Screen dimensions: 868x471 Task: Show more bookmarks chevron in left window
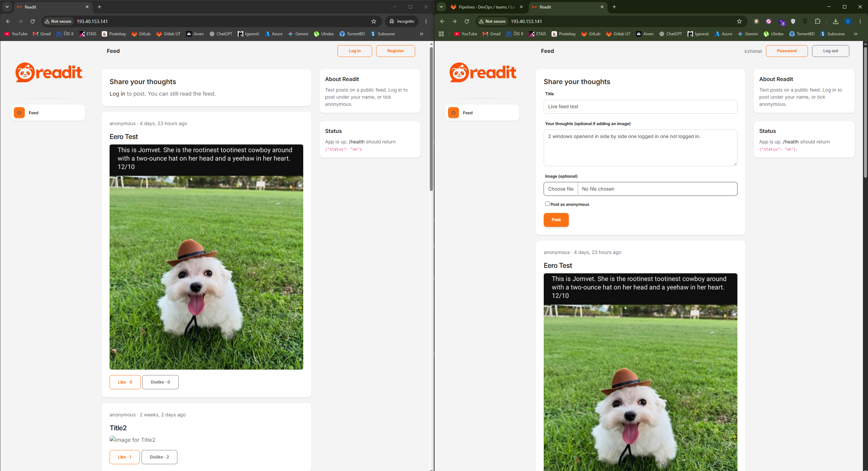point(422,34)
